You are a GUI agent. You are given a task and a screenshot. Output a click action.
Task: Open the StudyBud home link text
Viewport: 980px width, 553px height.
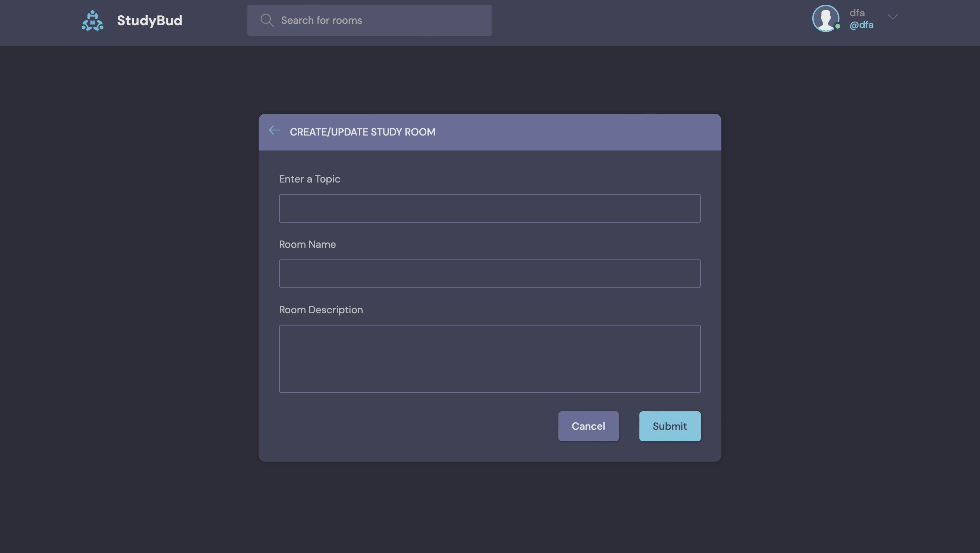[149, 20]
